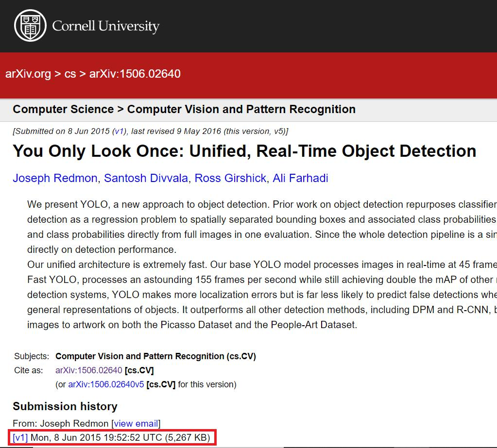The width and height of the screenshot is (497, 448).
Task: Click abstract line mentioning Picasso Dataset
Action: click(x=192, y=325)
